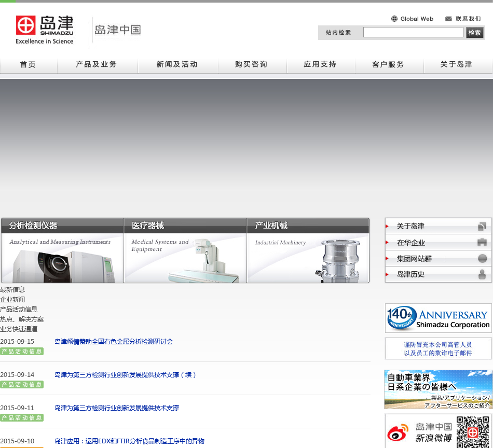Select 应用支持 in the navigation bar

(321, 65)
